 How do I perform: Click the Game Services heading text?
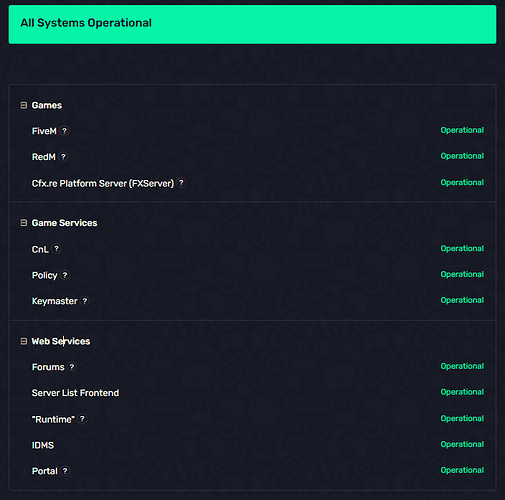tap(64, 223)
